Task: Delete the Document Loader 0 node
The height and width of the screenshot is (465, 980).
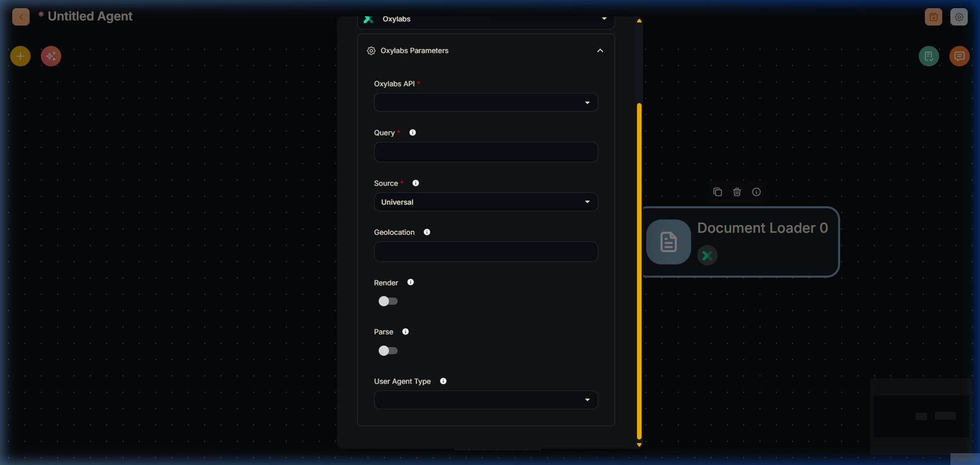Action: pyautogui.click(x=737, y=192)
